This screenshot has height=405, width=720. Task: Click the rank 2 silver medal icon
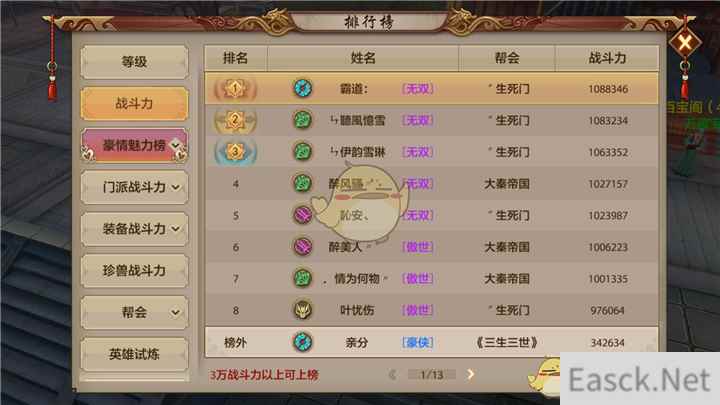235,120
